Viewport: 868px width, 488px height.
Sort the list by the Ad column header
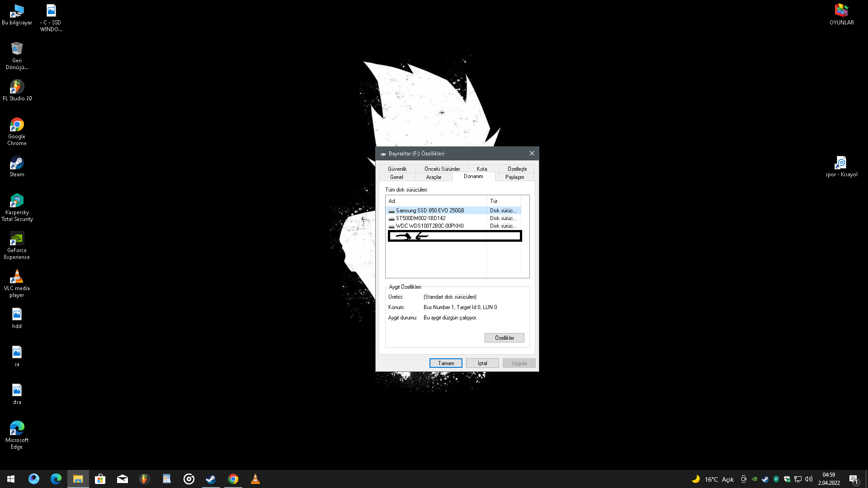[436, 201]
